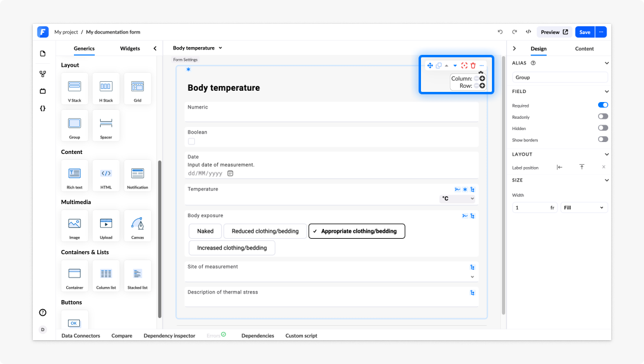Open the °C temperature unit dropdown
644x364 pixels.
point(457,199)
